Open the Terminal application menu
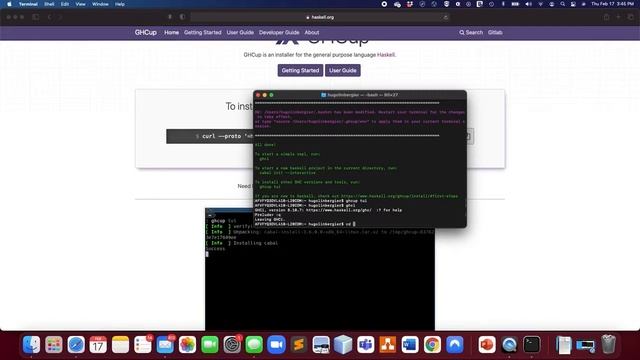Viewport: 640px width, 360px height. (x=28, y=4)
